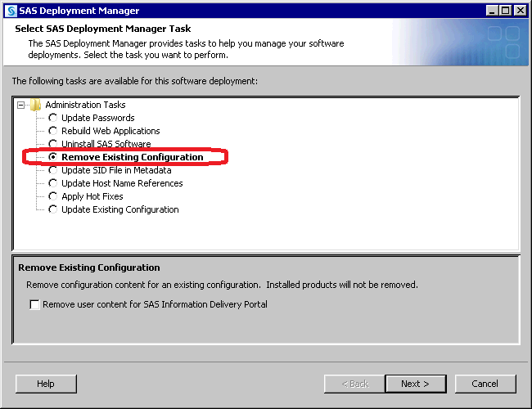Screen dimensions: 532x409
Task: Select the Remove Existing Configuration radio button
Action: point(53,157)
